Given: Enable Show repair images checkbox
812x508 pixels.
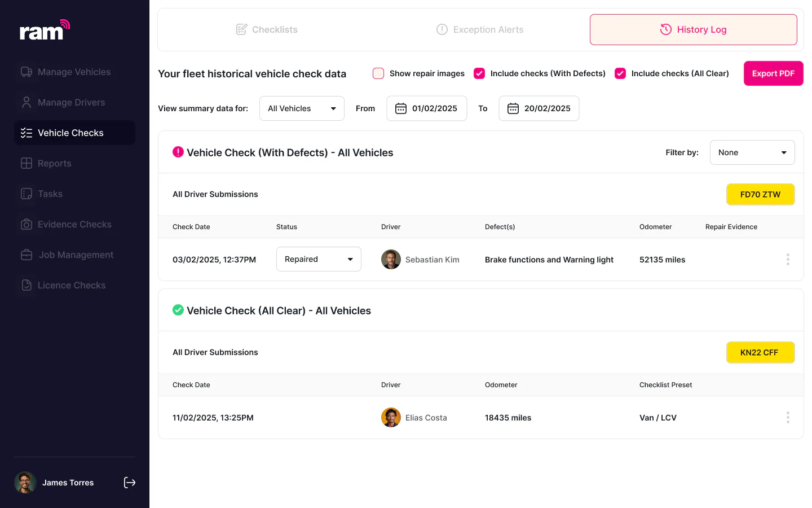Looking at the screenshot, I should [378, 73].
